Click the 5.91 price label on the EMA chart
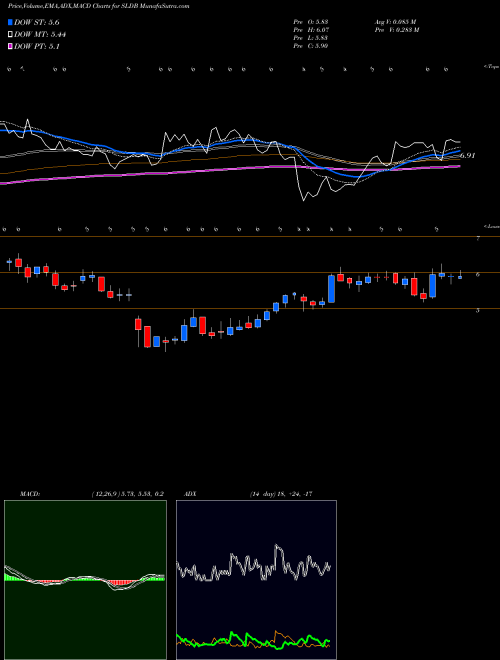The image size is (500, 660). 468,155
